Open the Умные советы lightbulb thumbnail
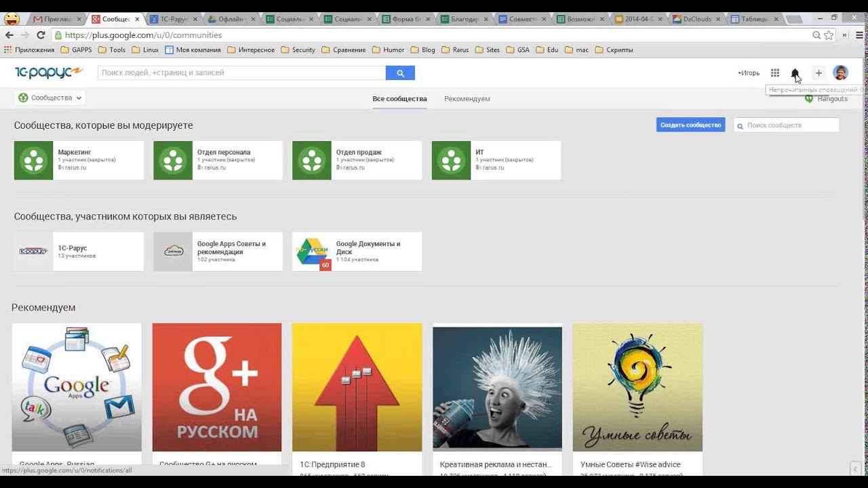868x488 pixels. pyautogui.click(x=637, y=387)
